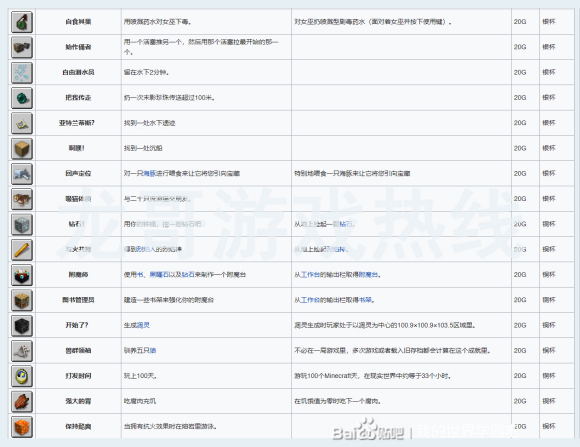Select the piston achievement icon
This screenshot has width=580, height=447.
click(x=22, y=47)
